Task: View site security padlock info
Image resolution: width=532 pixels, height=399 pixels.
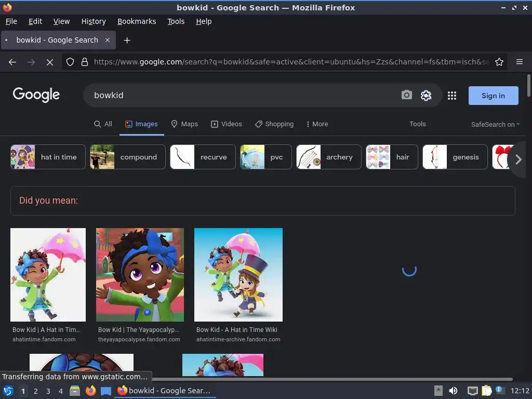Action: (85, 62)
